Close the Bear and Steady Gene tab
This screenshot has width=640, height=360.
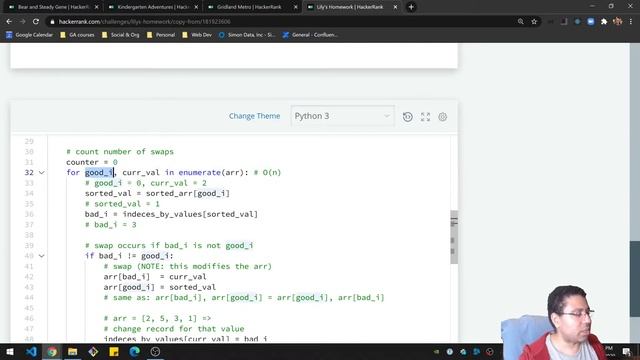(97, 7)
